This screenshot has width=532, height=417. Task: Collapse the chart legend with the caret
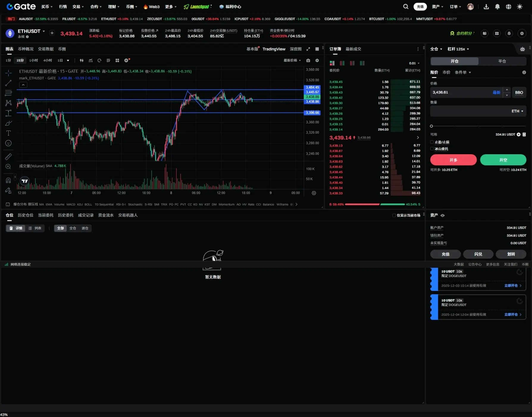[x=23, y=85]
